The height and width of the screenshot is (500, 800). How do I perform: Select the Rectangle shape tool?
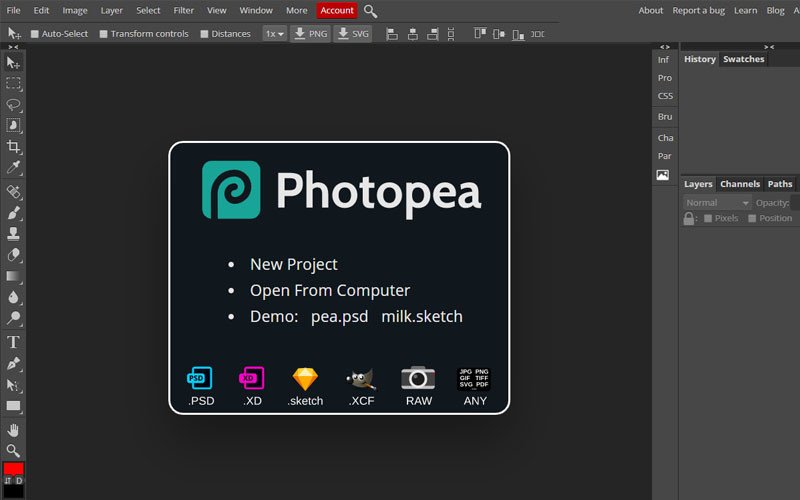[x=13, y=406]
